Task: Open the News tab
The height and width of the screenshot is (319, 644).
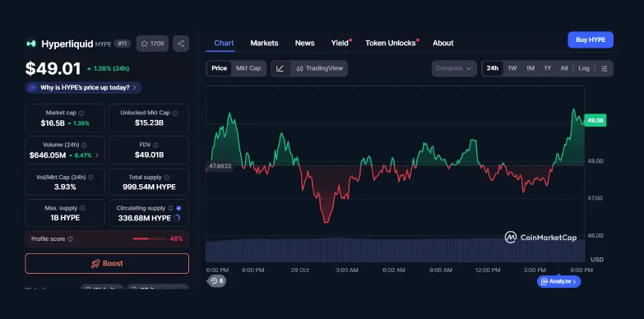Action: (x=305, y=43)
